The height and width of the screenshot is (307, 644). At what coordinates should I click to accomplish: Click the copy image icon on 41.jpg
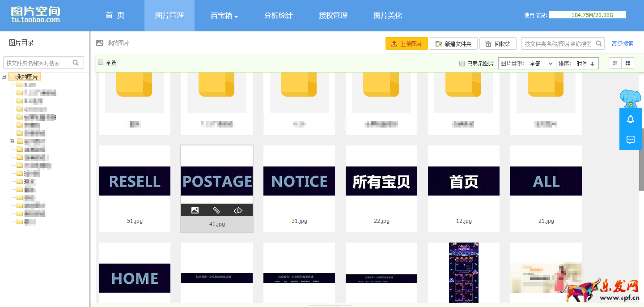click(195, 210)
